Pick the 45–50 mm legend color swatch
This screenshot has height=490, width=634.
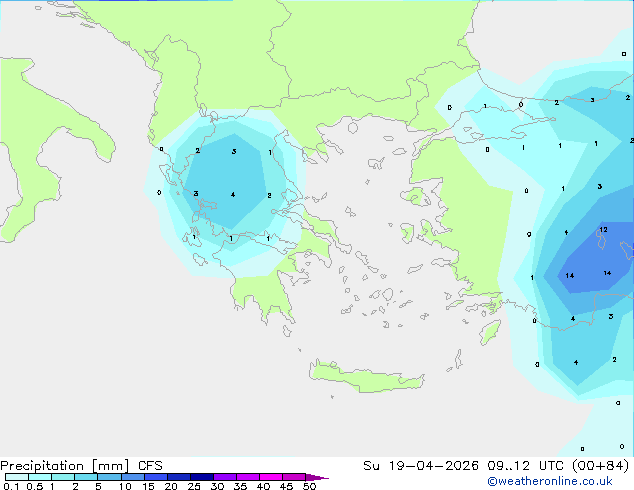click(294, 477)
